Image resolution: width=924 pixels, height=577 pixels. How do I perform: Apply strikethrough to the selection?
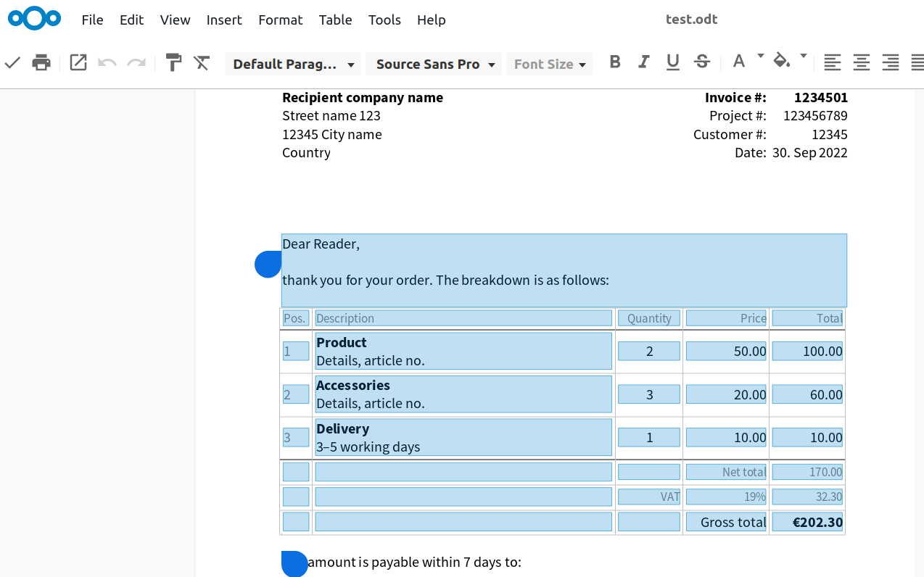701,63
